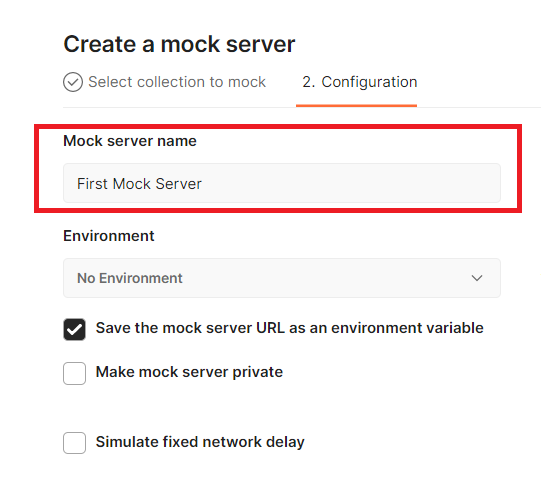
Task: Check the Simulate fixed network delay box
Action: point(74,443)
